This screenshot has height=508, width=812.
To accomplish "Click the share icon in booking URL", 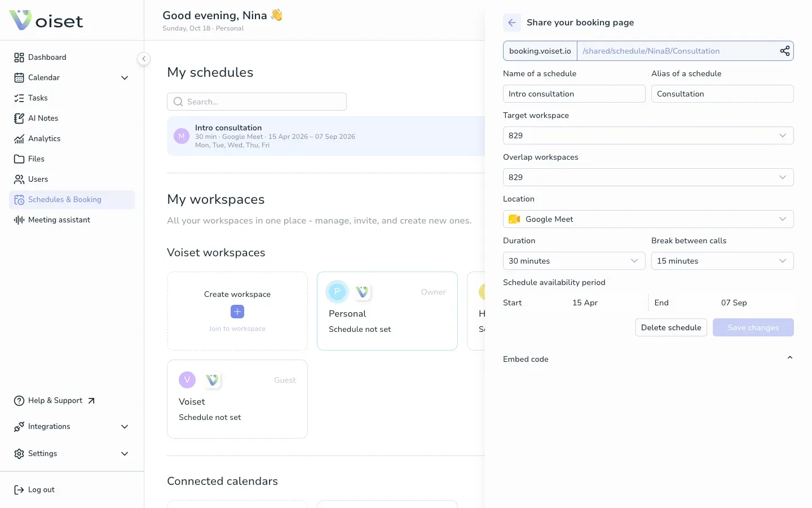I will [x=784, y=51].
